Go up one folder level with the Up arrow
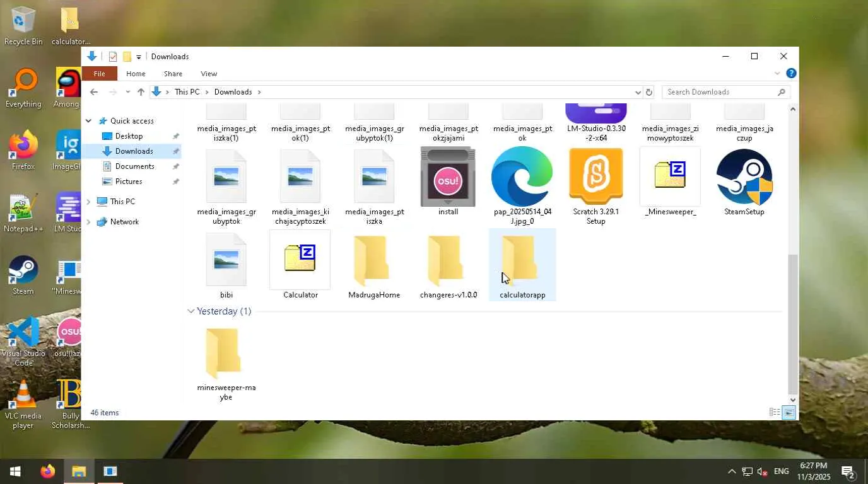 pyautogui.click(x=141, y=92)
